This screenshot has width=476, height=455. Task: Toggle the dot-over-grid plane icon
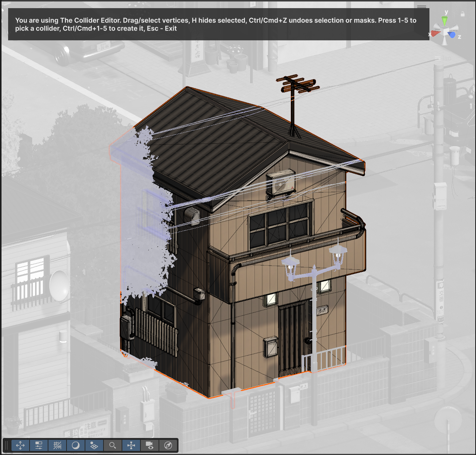(x=94, y=445)
